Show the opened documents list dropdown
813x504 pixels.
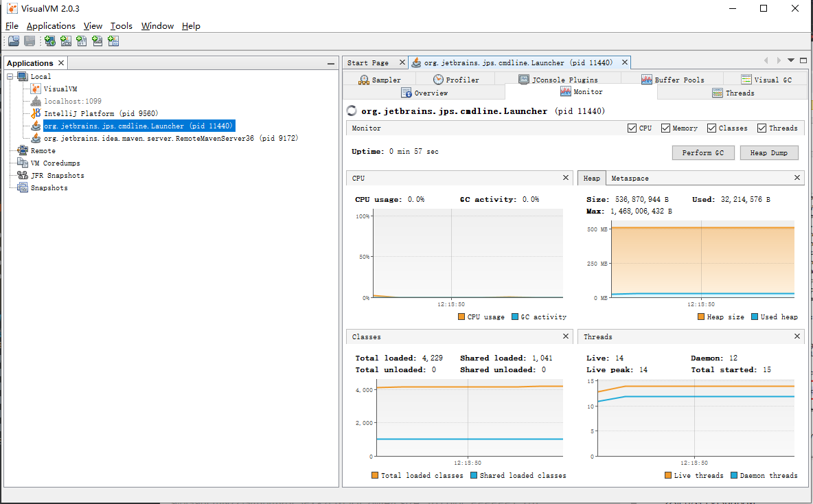791,60
